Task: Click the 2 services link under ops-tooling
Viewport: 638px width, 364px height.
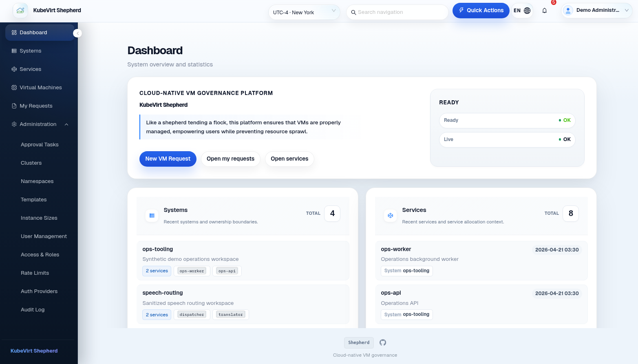Action: pos(157,271)
